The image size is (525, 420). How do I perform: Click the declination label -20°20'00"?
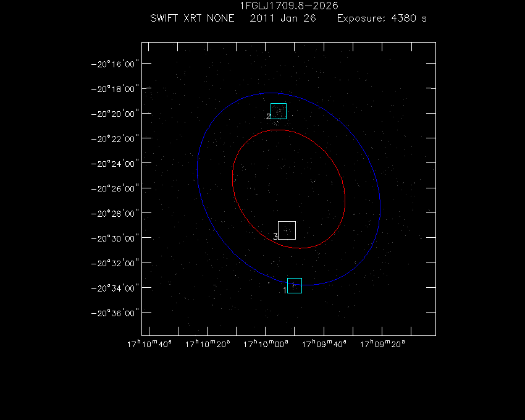click(115, 114)
